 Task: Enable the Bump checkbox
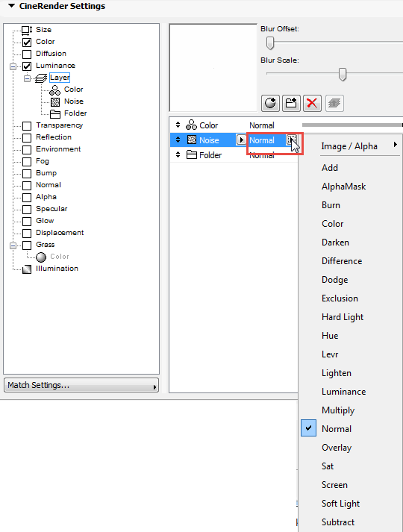[27, 173]
